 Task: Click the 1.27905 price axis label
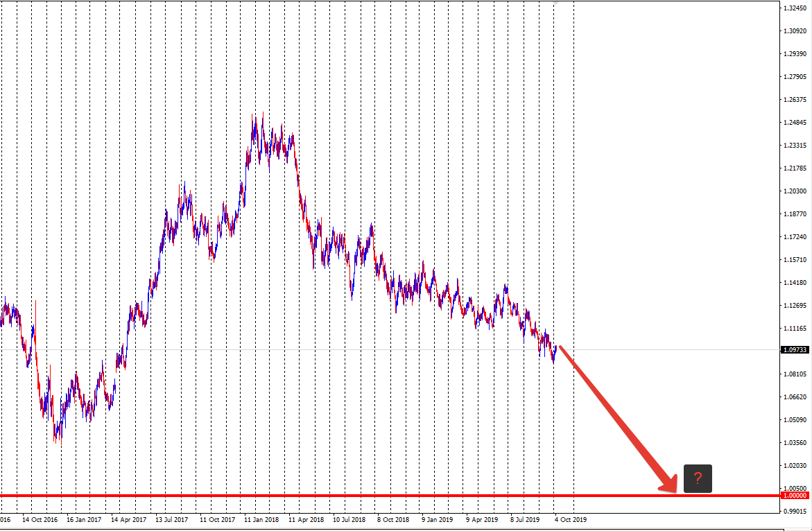pos(795,77)
